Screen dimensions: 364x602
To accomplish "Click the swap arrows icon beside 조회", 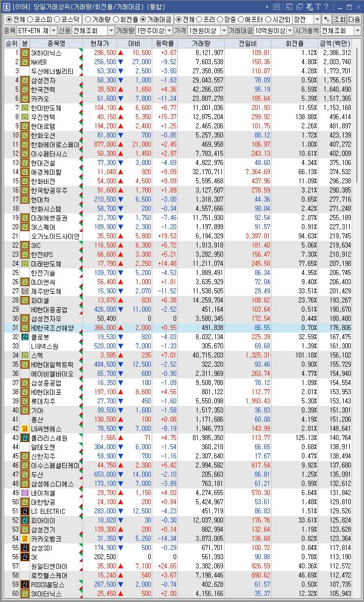I will tap(327, 19).
